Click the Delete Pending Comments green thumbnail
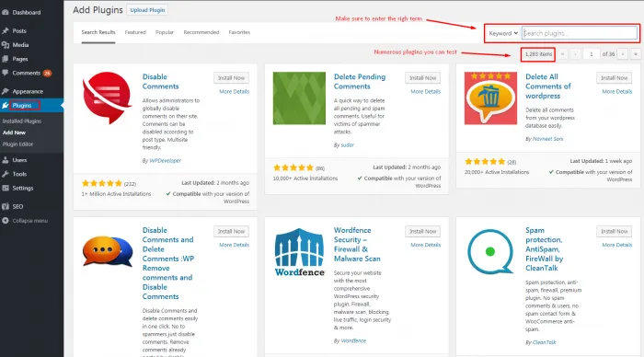 299,98
